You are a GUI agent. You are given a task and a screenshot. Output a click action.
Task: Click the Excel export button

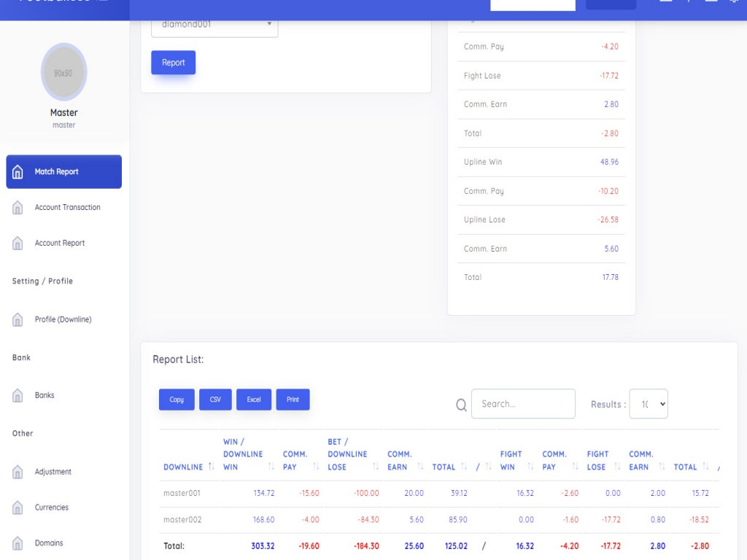pos(254,400)
